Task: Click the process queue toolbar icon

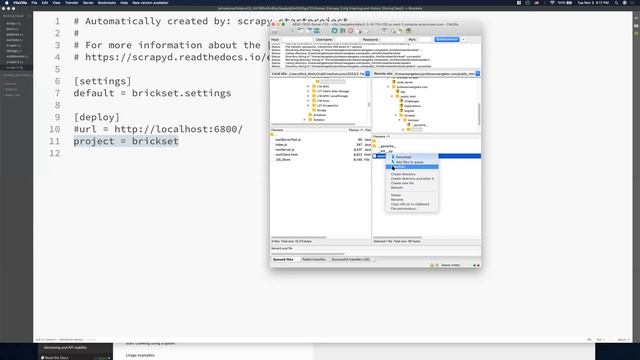Action: (x=342, y=31)
